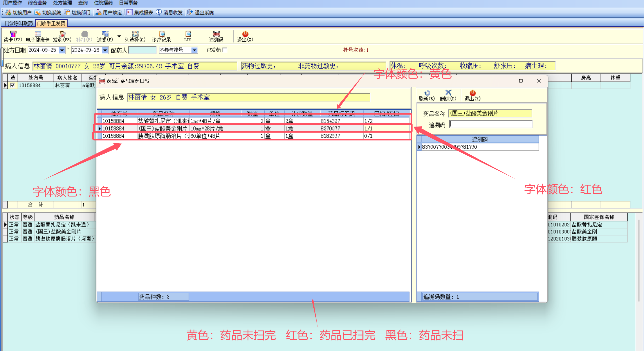Uncheck prescription 10158884 selection checkbox
The width and height of the screenshot is (644, 351).
[13, 85]
